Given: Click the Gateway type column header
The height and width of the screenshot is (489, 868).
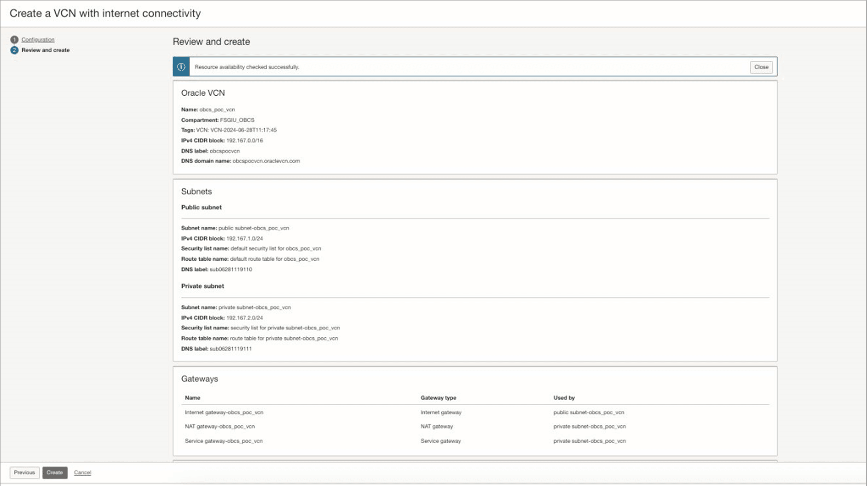Looking at the screenshot, I should point(439,398).
